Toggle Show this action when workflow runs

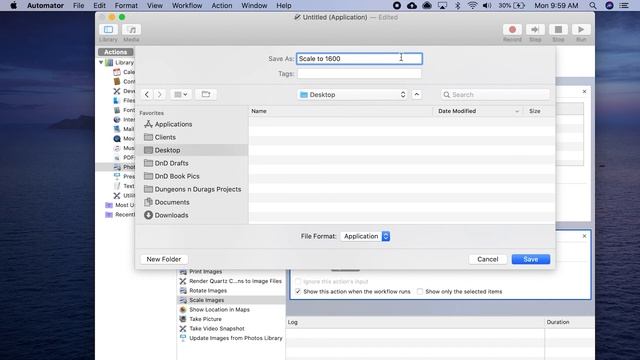click(x=298, y=291)
